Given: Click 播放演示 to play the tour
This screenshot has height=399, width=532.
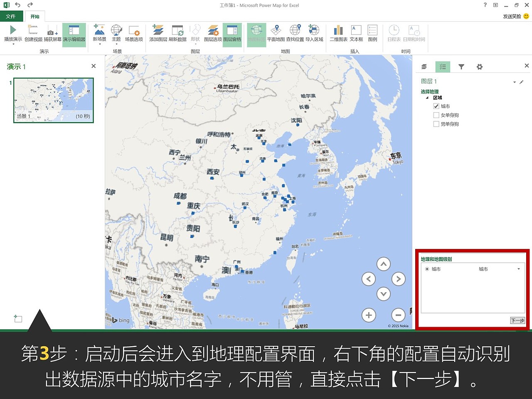Looking at the screenshot, I should tap(12, 33).
